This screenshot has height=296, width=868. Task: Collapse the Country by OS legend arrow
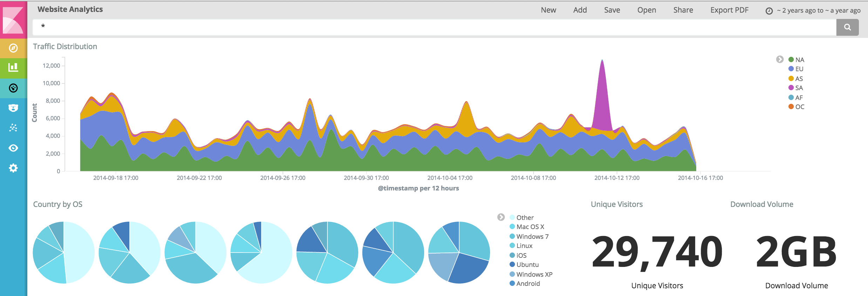(x=501, y=217)
